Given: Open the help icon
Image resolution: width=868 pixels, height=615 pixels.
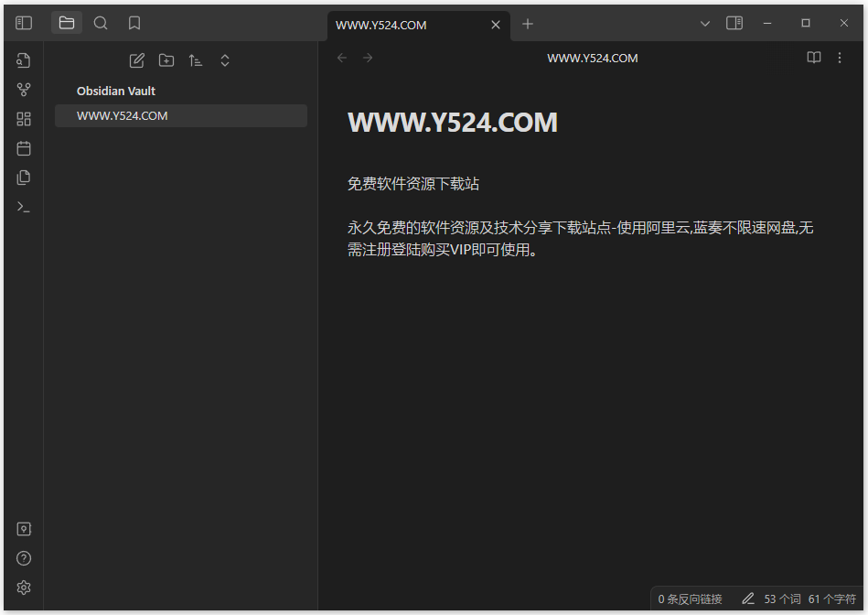Looking at the screenshot, I should 24,558.
